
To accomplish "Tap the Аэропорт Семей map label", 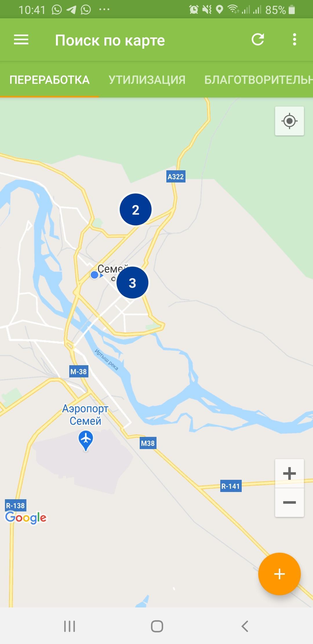I will point(85,415).
